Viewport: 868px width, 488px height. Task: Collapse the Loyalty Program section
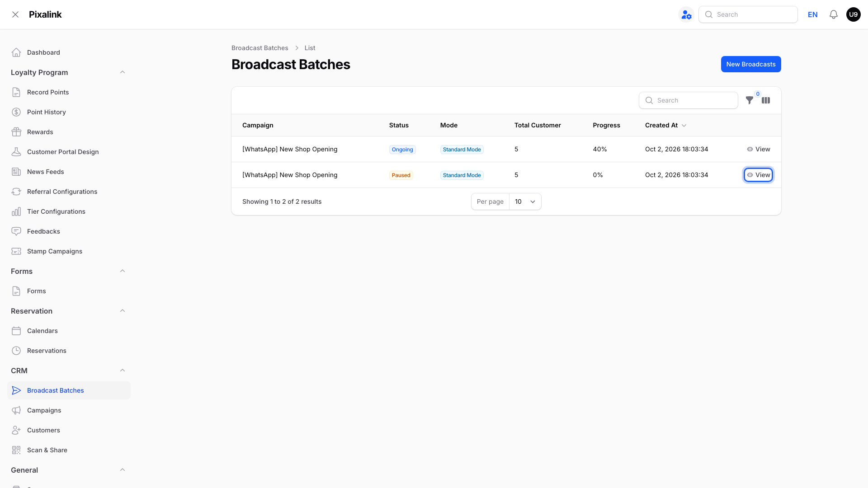[x=123, y=72]
